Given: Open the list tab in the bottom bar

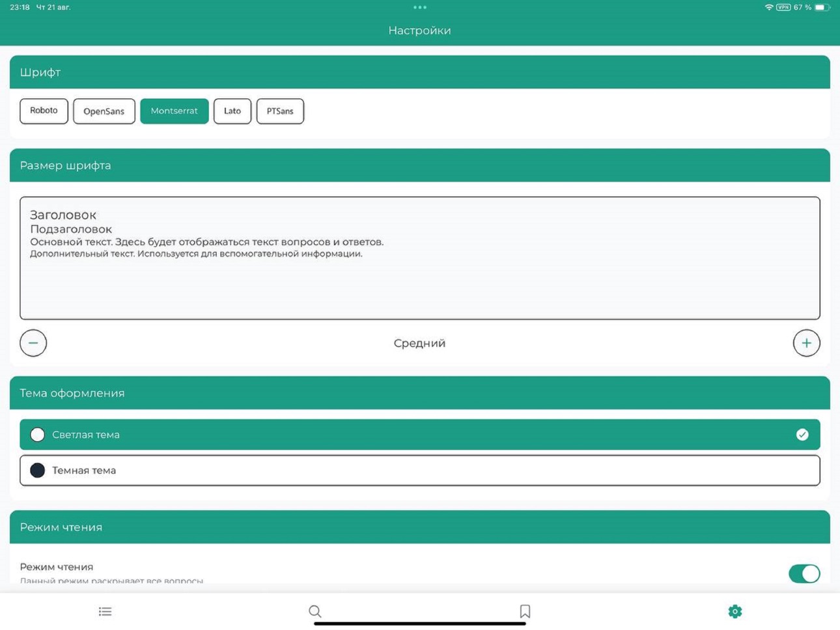Looking at the screenshot, I should 105,611.
